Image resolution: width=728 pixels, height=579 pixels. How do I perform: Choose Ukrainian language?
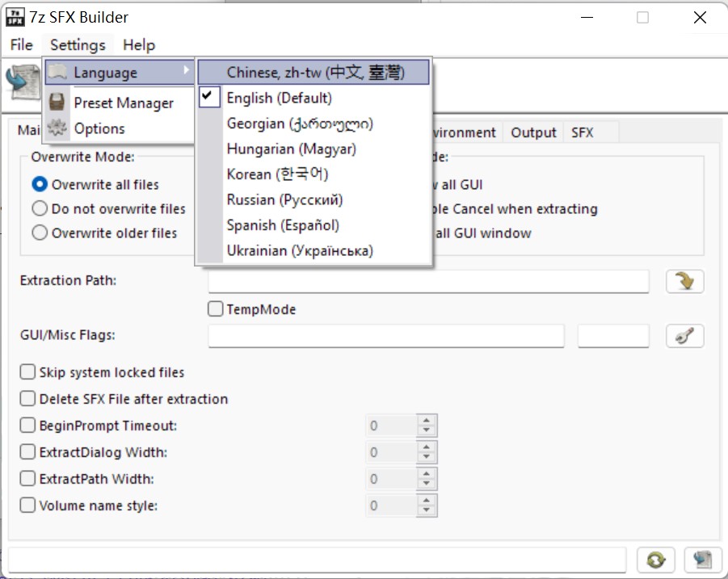(x=314, y=250)
